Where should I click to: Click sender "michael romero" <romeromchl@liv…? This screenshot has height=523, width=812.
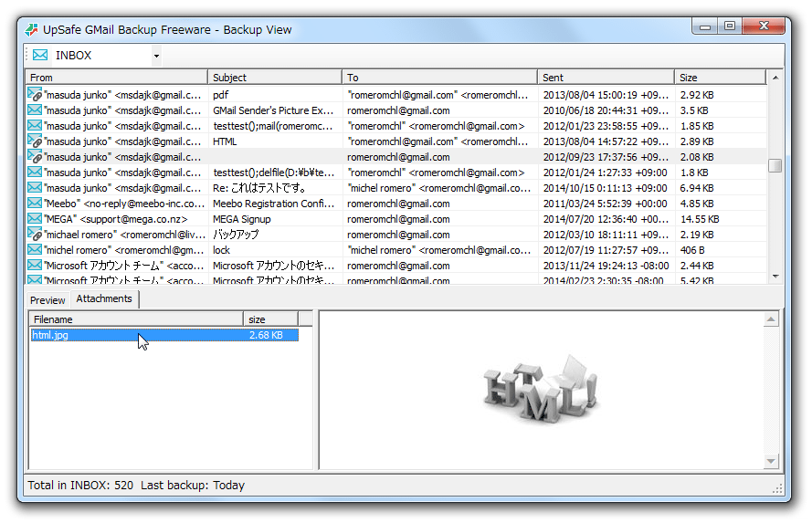pos(125,235)
